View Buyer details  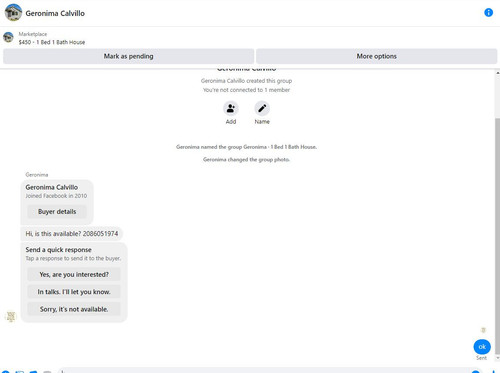[x=57, y=212]
